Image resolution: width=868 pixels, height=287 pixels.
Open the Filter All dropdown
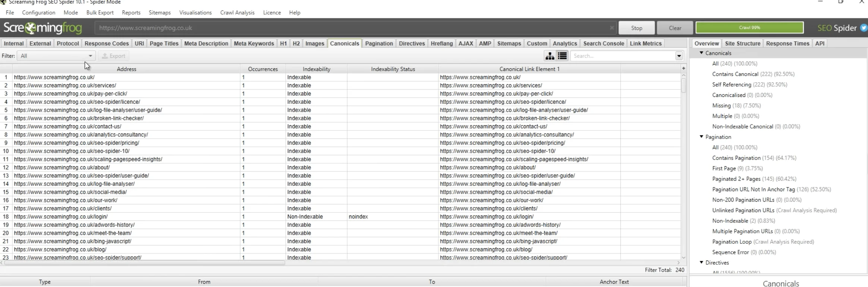coord(56,56)
